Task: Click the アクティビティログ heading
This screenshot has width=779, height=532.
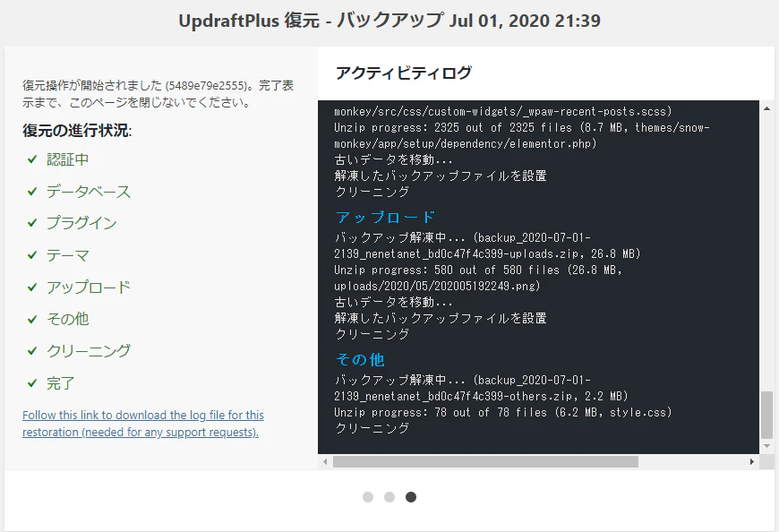Action: pos(404,73)
